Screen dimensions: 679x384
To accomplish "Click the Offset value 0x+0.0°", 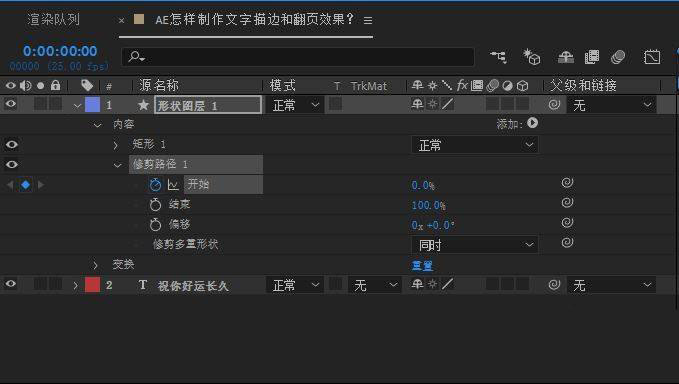I will click(x=433, y=225).
